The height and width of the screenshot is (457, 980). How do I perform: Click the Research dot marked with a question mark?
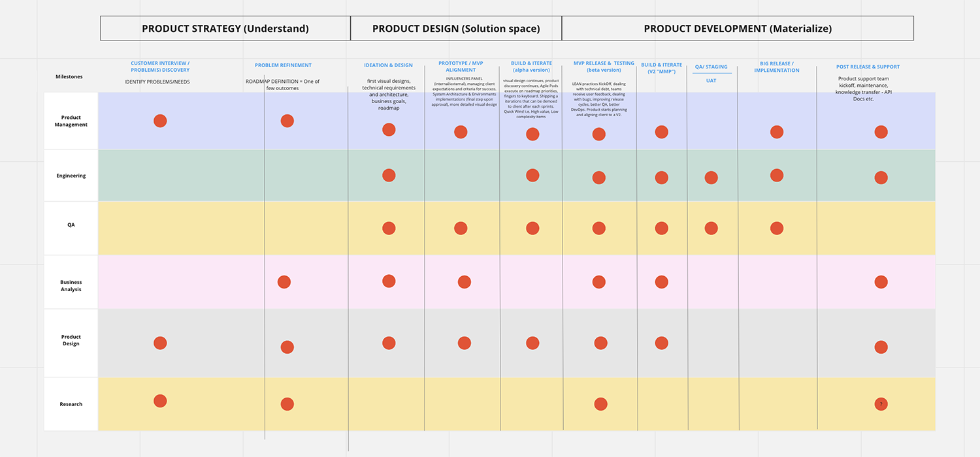881,404
